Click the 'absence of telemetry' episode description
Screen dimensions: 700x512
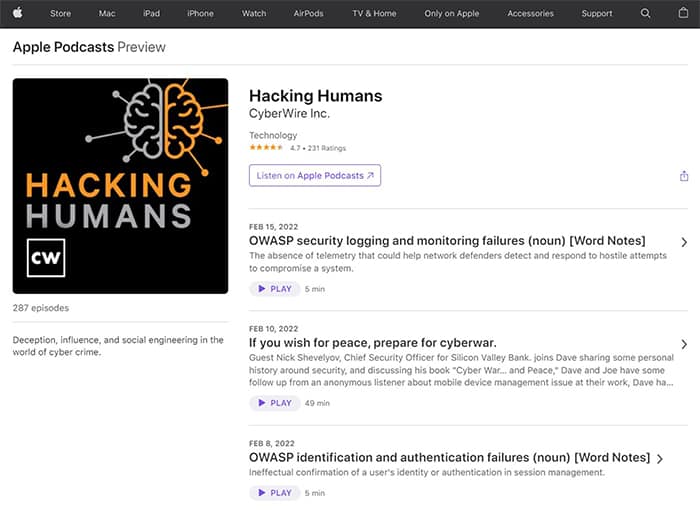pyautogui.click(x=458, y=262)
